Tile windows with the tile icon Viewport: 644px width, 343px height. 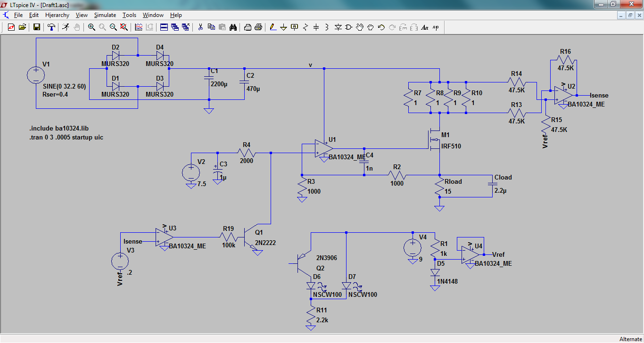click(164, 27)
